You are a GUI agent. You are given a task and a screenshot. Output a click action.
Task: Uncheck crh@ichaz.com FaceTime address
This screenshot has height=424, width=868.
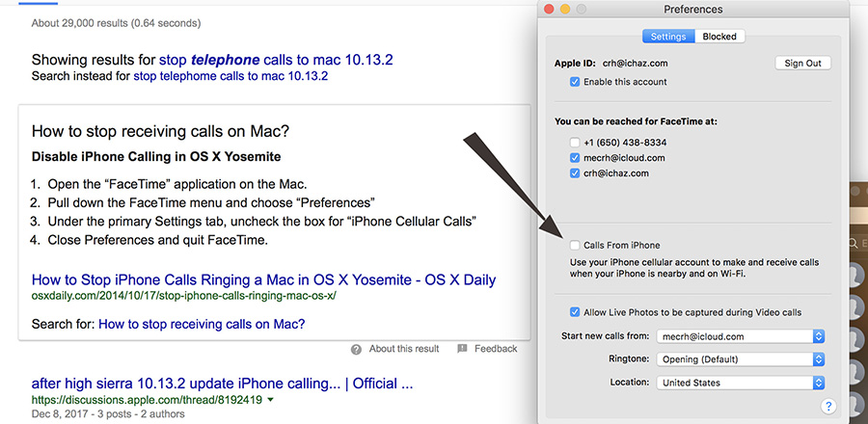click(575, 173)
